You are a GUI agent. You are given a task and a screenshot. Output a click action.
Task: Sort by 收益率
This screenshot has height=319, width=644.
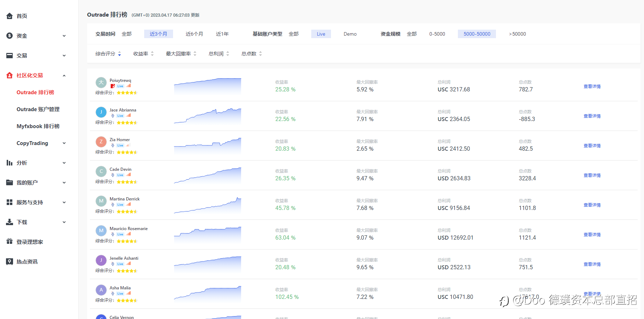click(x=143, y=54)
